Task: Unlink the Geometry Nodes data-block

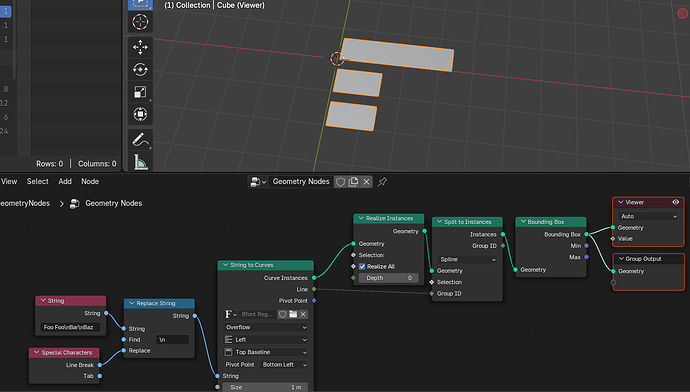Action: 366,182
